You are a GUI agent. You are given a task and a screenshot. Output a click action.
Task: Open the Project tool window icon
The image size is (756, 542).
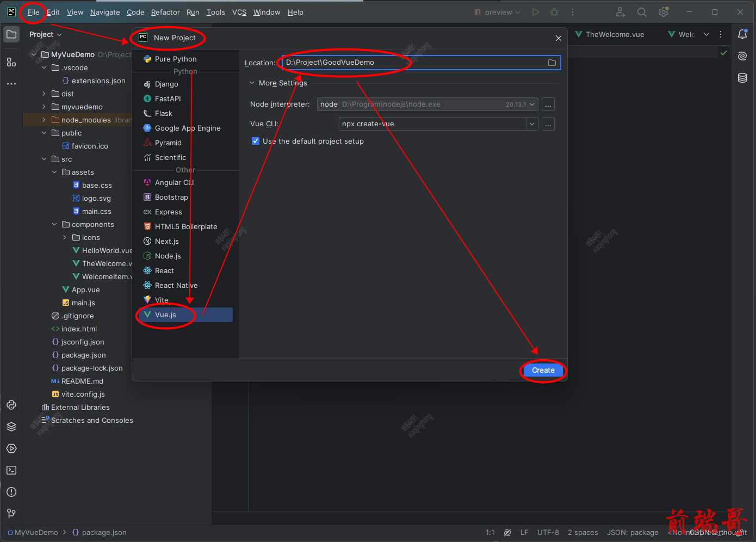(11, 35)
